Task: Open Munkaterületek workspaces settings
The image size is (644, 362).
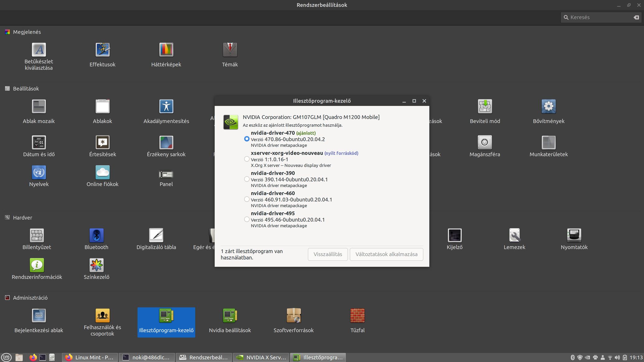Action: [x=549, y=146]
